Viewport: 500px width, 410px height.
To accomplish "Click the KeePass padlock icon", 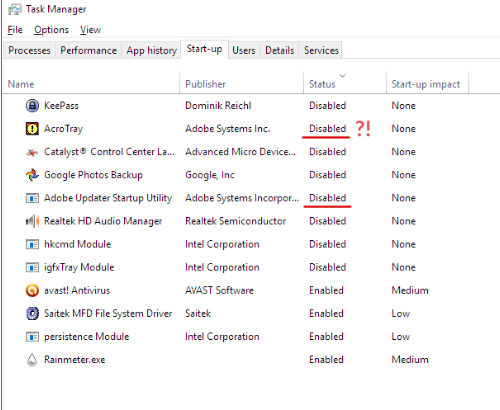I will pos(32,106).
